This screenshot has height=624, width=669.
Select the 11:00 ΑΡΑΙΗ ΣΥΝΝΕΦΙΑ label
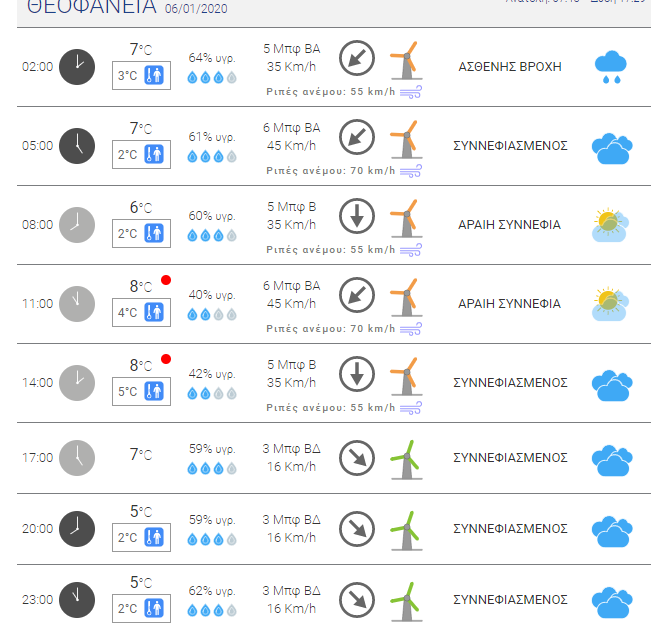coord(509,304)
